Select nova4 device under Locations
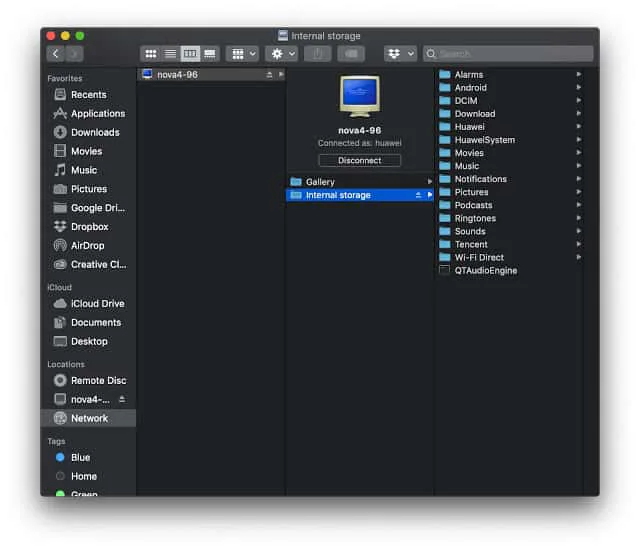 pos(90,399)
